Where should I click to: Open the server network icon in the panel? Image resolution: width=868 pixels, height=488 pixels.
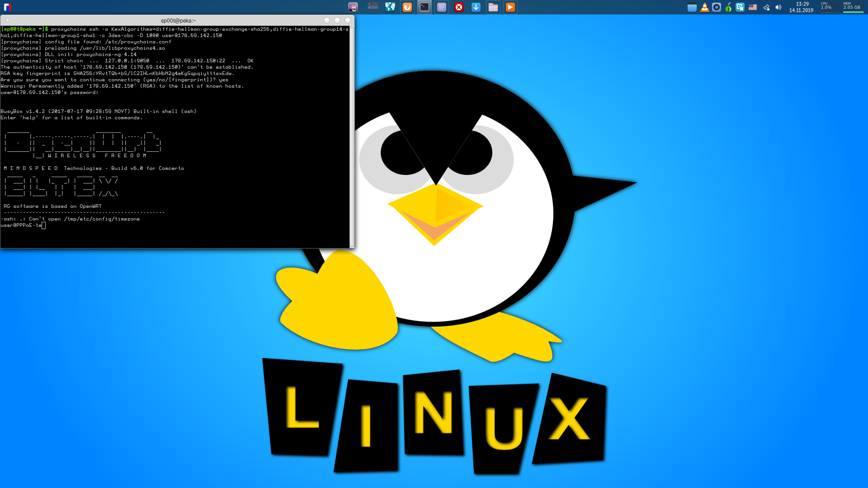(373, 6)
